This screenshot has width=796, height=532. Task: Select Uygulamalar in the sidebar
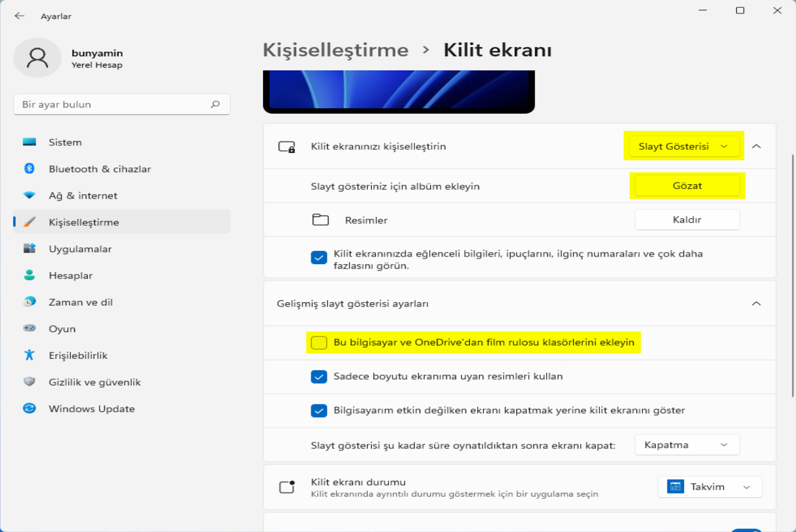pos(121,249)
